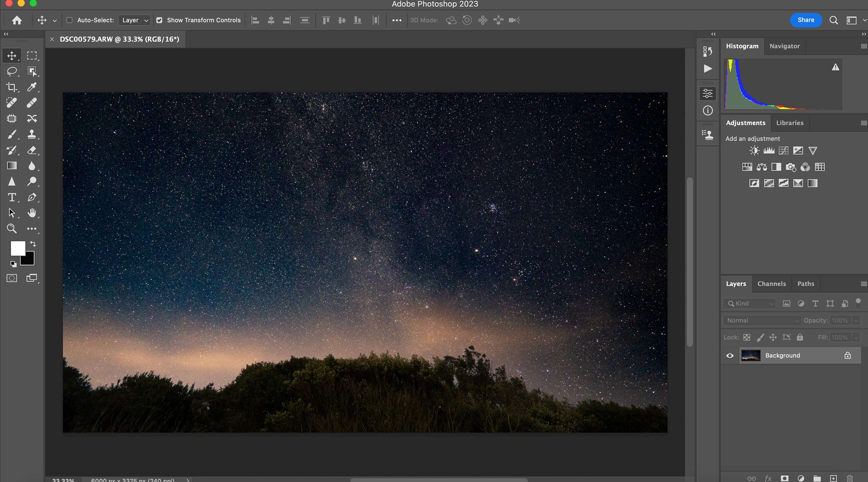Click the Share button
The width and height of the screenshot is (868, 482).
click(805, 20)
